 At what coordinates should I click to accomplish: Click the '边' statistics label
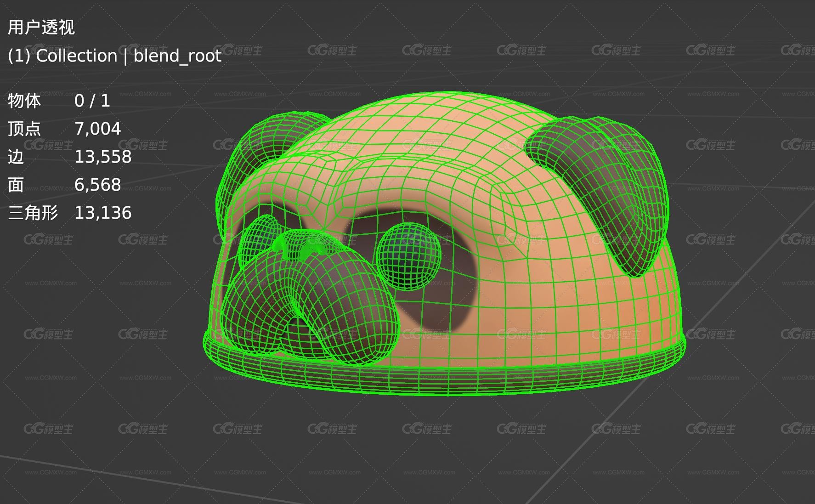tap(16, 157)
